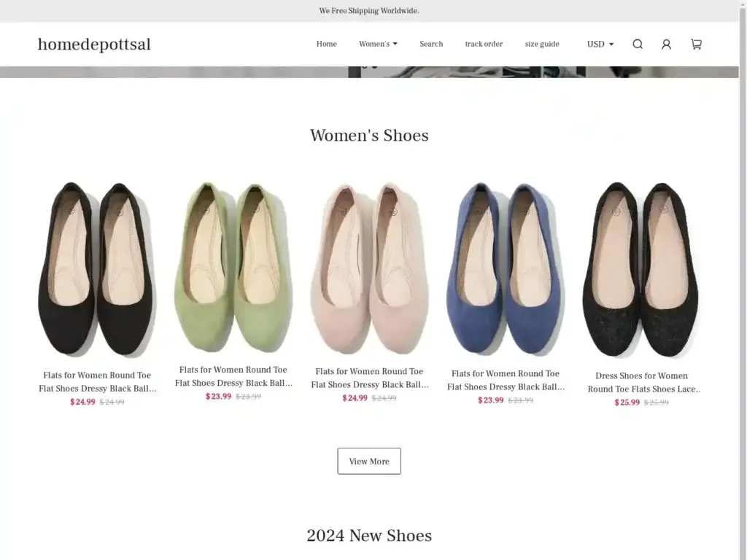
Task: Select the green flats product image
Action: (233, 267)
